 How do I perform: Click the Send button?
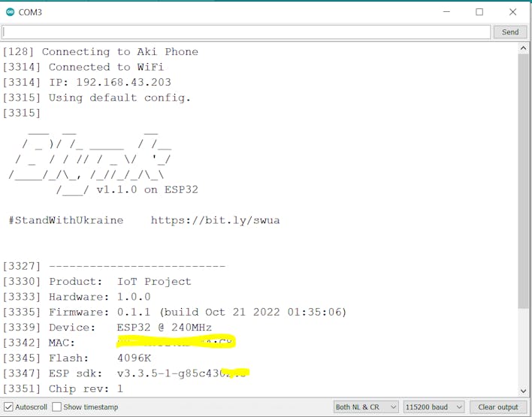(x=510, y=32)
